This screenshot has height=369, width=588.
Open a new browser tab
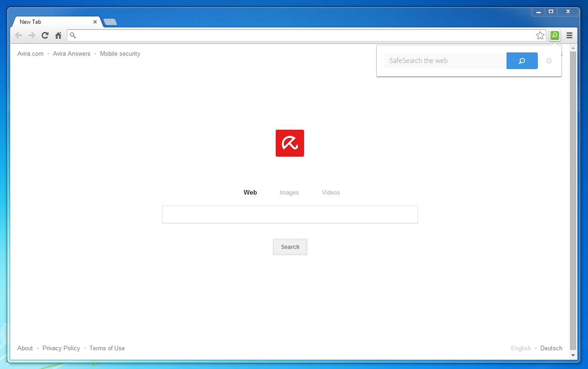[x=110, y=22]
